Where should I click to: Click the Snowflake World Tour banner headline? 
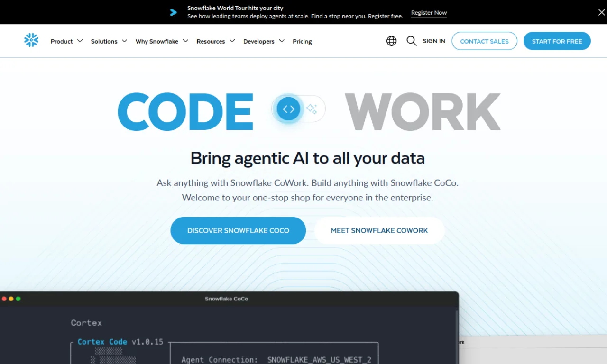click(235, 8)
